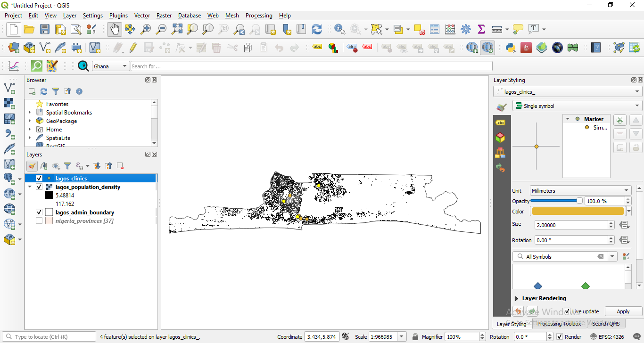Enable the nigeria_provinces [37] layer checkbox
644x343 pixels.
point(39,221)
